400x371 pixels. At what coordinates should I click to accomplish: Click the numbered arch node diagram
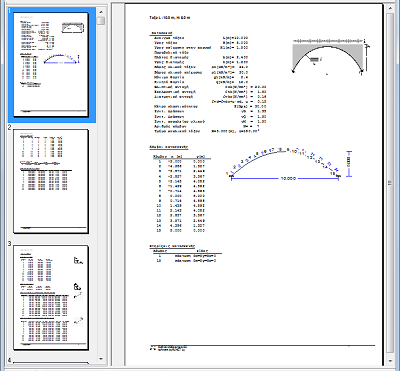[x=284, y=162]
